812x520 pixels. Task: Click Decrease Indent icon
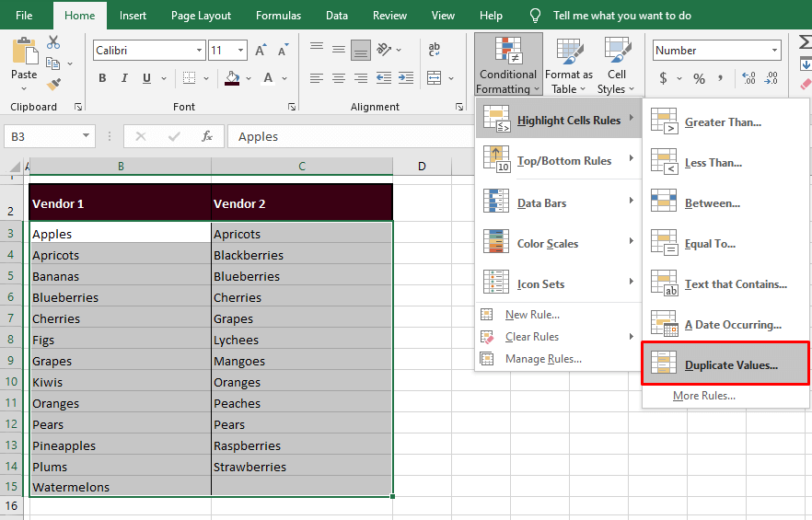tap(384, 78)
